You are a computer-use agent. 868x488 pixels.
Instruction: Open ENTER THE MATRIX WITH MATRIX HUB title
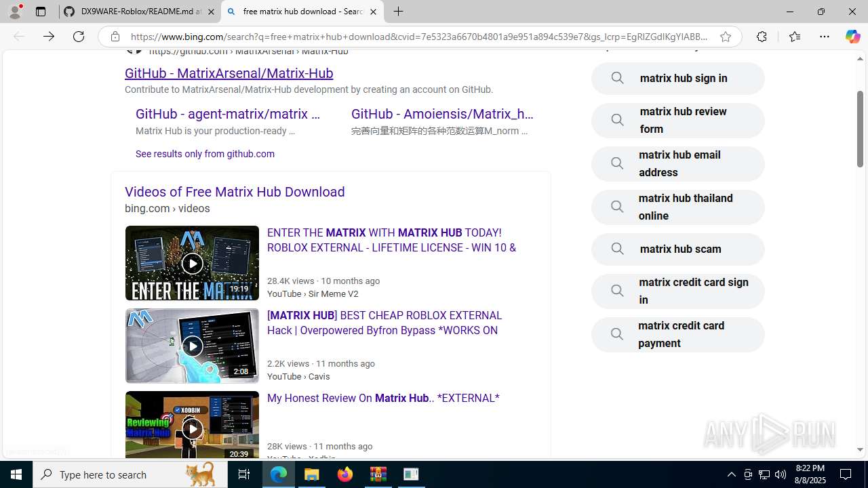click(391, 240)
